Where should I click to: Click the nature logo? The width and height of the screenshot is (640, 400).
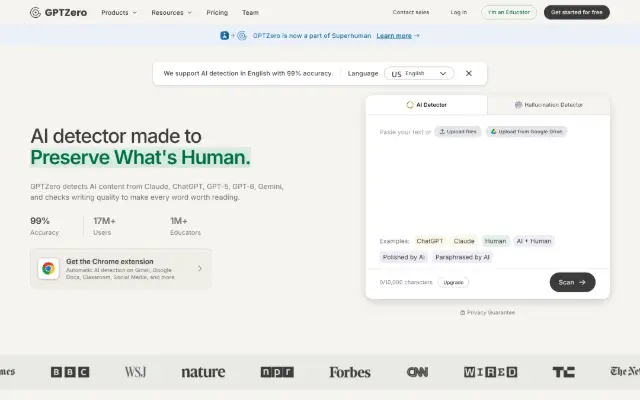coord(203,372)
